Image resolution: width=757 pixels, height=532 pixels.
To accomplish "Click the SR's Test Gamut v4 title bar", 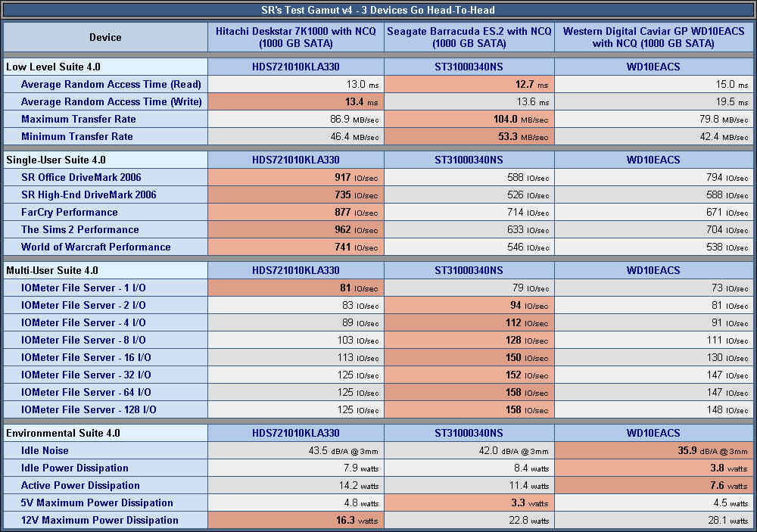I will [x=378, y=10].
